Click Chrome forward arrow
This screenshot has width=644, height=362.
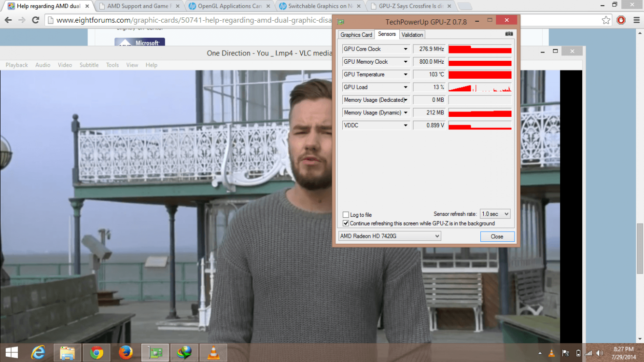[x=22, y=20]
